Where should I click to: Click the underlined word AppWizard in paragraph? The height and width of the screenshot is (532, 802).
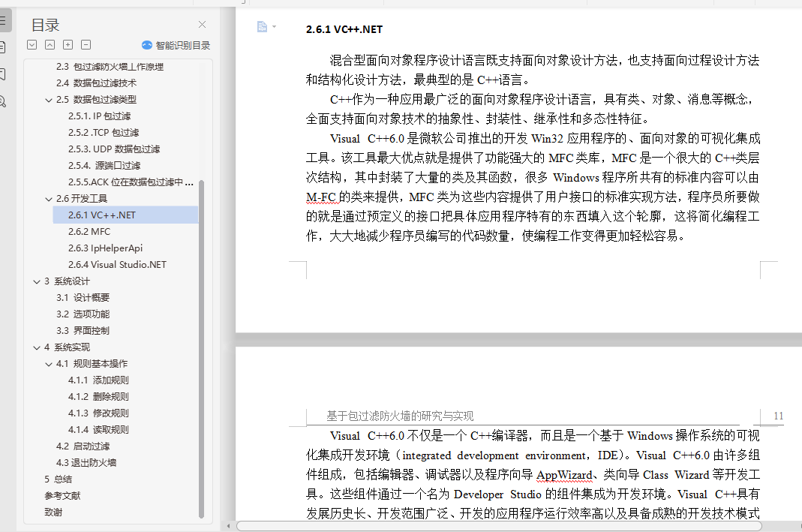coord(564,475)
